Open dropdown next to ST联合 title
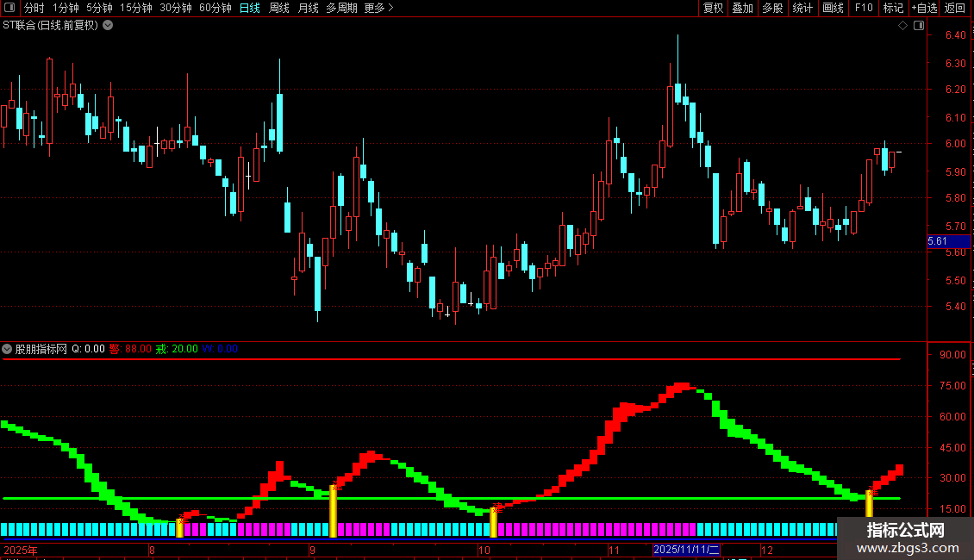Screen dimensions: 974x560 [108, 26]
